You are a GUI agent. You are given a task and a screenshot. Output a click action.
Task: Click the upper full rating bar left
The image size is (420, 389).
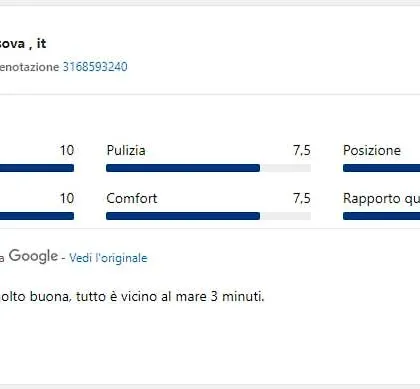coord(37,168)
